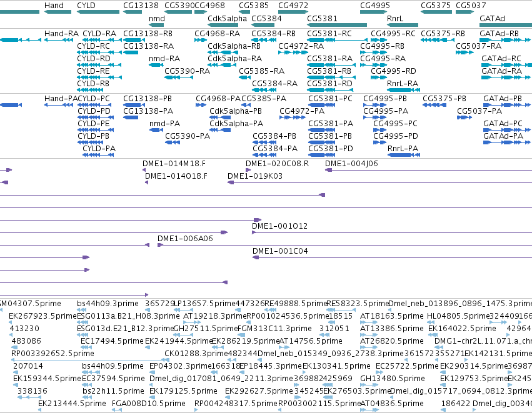Select the CG4995-RD transcript label
Viewport: 532px width, 413px height.
pyautogui.click(x=394, y=71)
